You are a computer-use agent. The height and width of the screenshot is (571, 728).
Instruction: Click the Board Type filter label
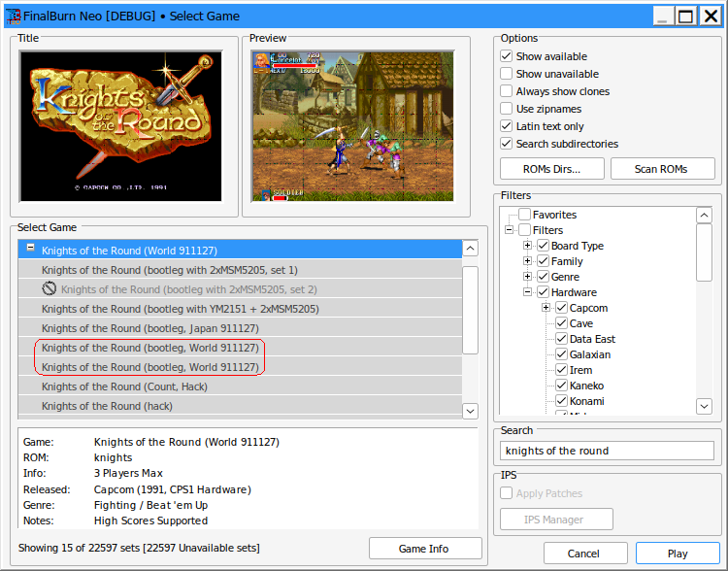click(578, 246)
